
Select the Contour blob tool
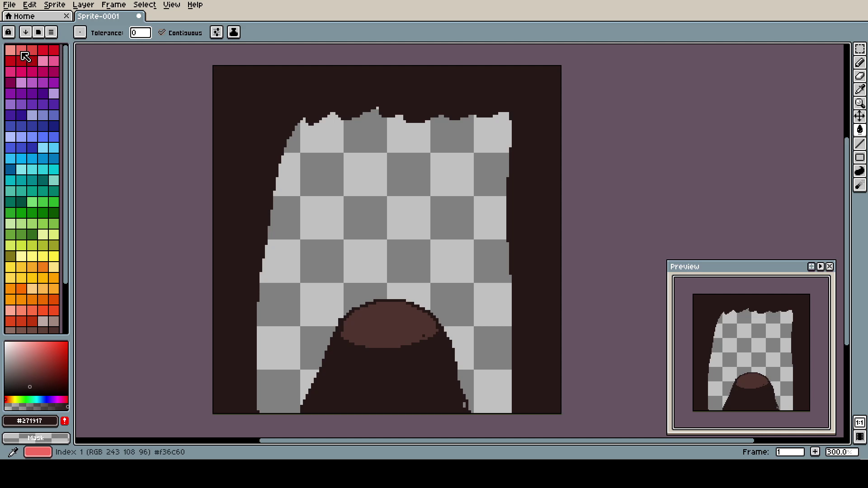(859, 171)
